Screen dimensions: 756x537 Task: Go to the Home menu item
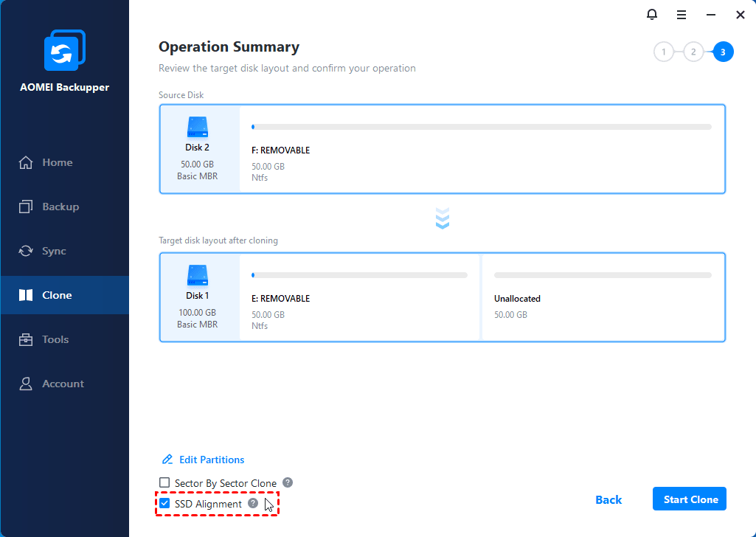pyautogui.click(x=65, y=162)
